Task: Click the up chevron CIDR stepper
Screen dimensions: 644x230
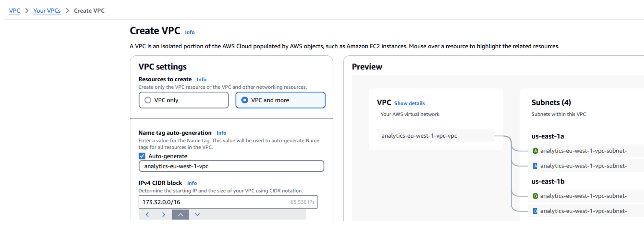Action: [180, 214]
